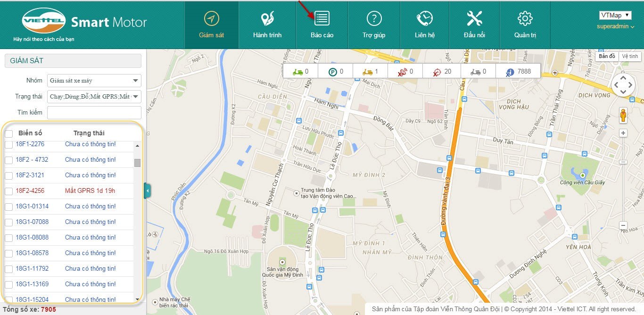
Task: Click the parked vehicles status icon
Action: [x=333, y=72]
